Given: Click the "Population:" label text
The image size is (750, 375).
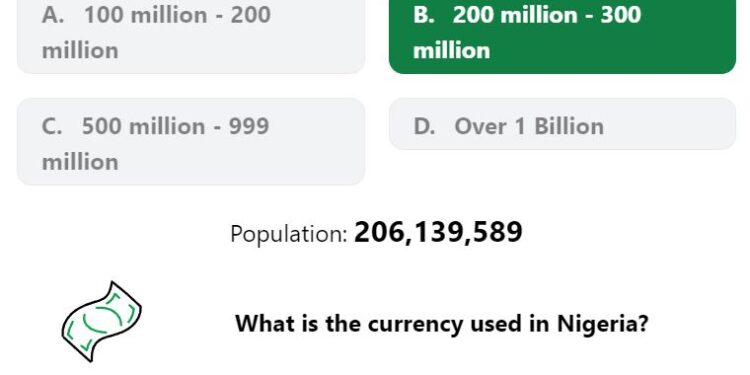Looking at the screenshot, I should click(x=289, y=234).
